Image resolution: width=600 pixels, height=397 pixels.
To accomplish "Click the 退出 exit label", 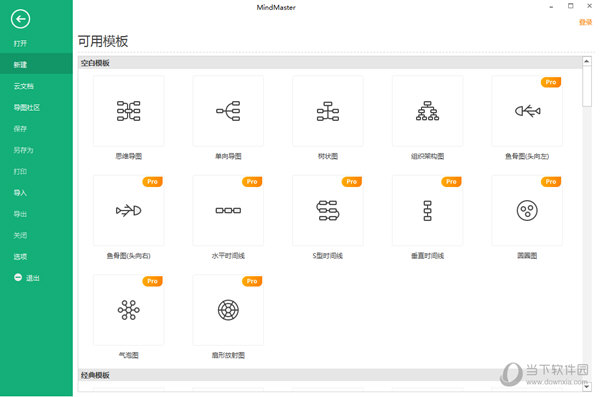I will pos(33,278).
